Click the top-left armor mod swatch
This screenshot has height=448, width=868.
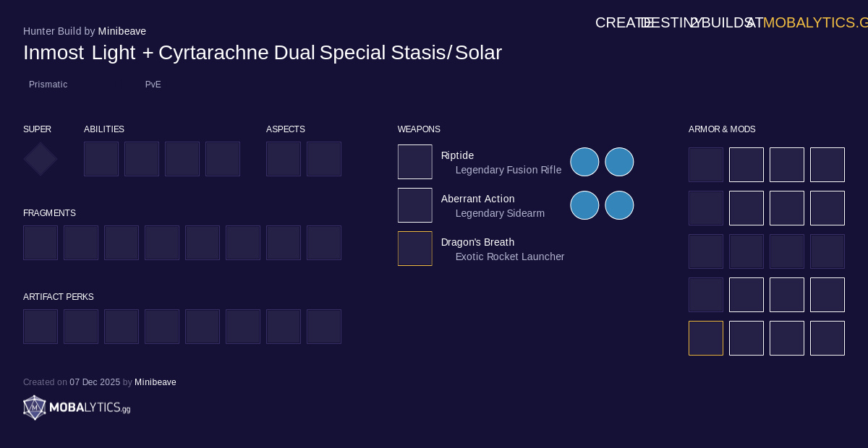(x=705, y=165)
